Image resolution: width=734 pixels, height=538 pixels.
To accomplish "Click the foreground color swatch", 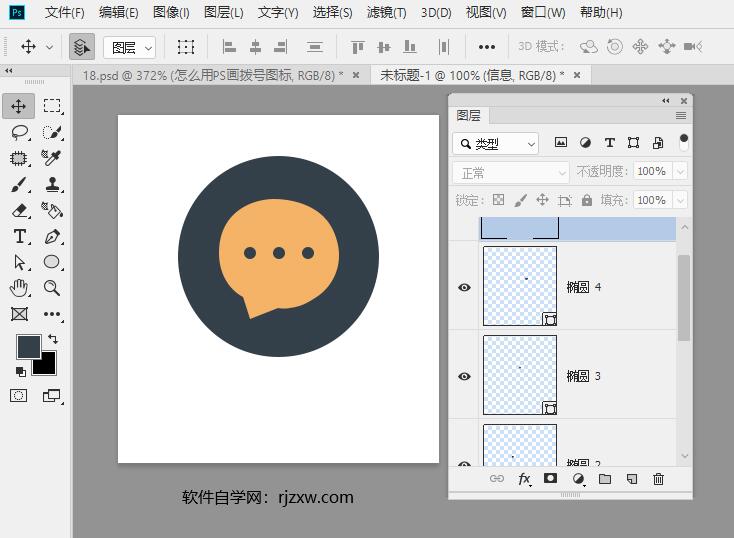I will [28, 346].
